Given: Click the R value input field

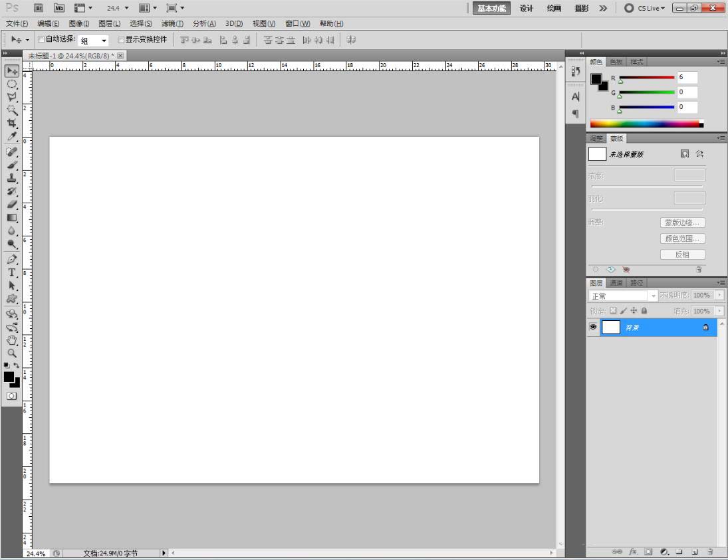Looking at the screenshot, I should point(687,77).
